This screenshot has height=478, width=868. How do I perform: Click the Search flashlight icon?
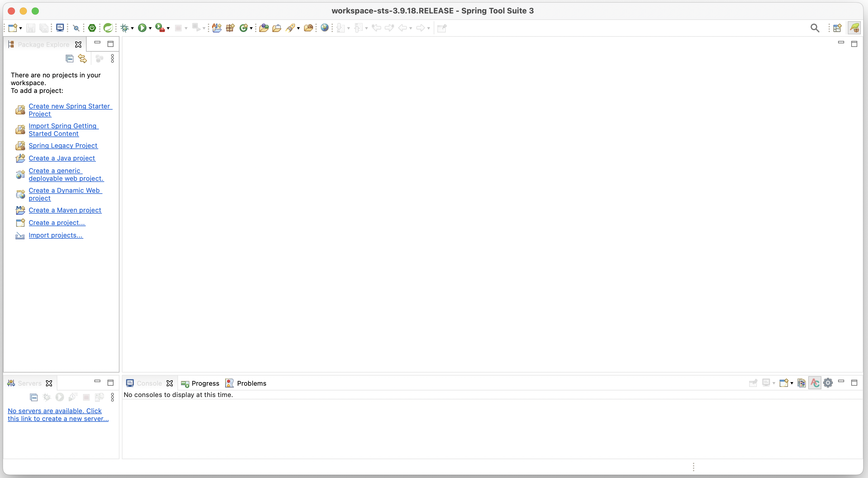tap(290, 28)
